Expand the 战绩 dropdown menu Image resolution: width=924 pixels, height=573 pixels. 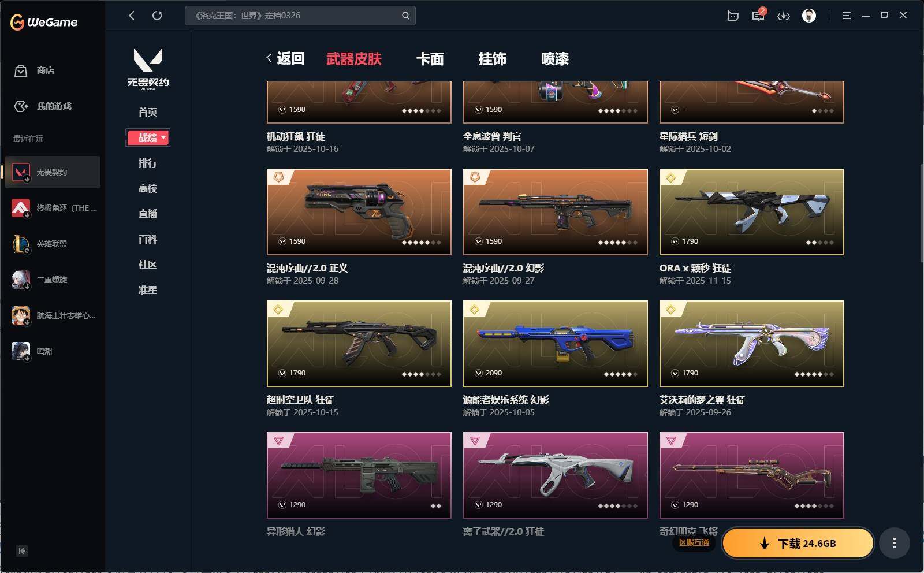pyautogui.click(x=148, y=137)
